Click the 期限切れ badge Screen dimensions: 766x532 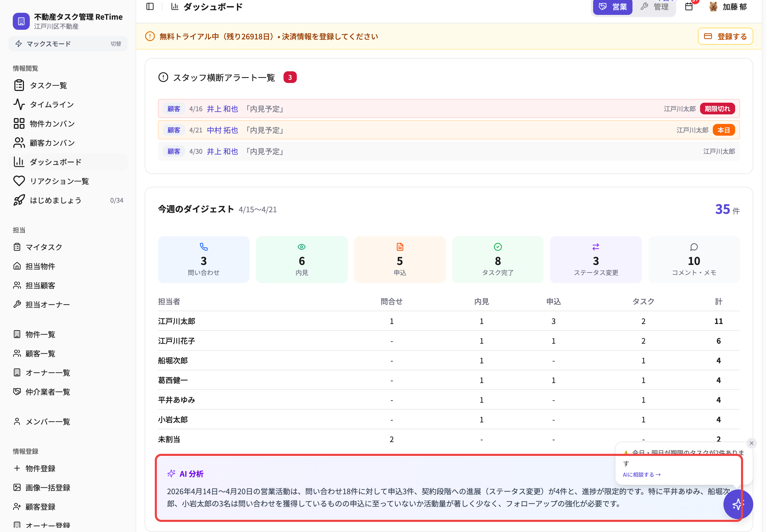[717, 109]
